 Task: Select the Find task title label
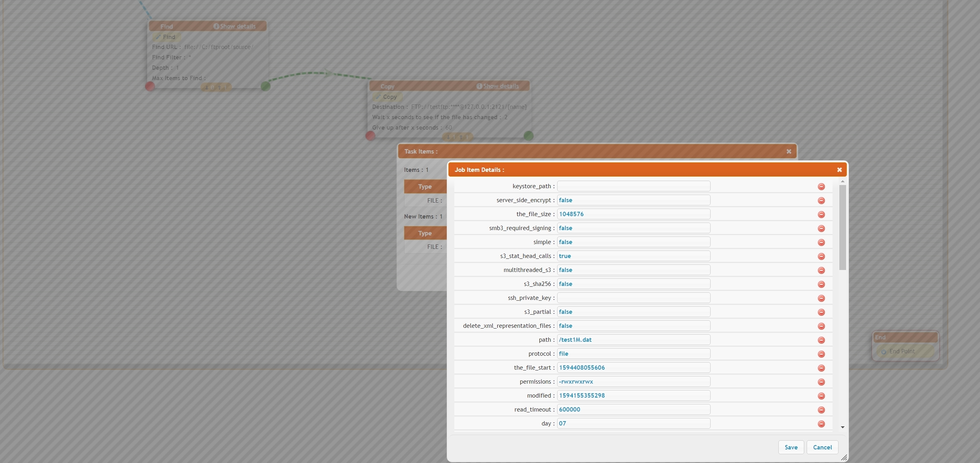pos(167,26)
